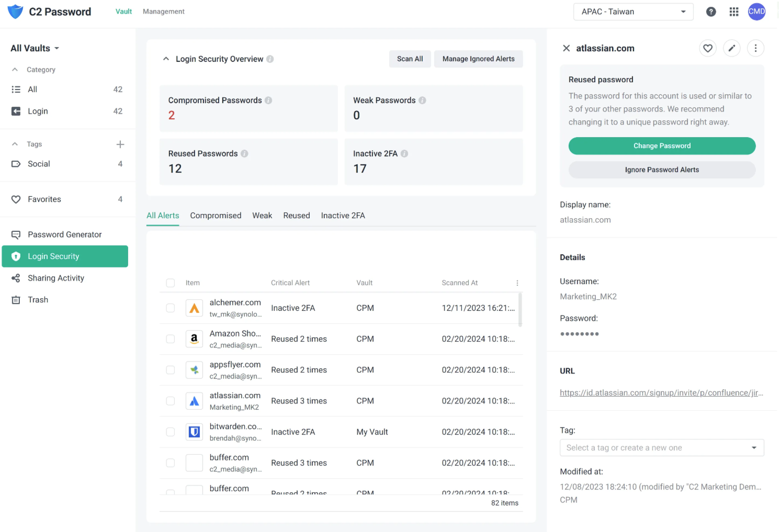Click info icon beside Weak Passwords
This screenshot has width=779, height=532.
(x=422, y=100)
